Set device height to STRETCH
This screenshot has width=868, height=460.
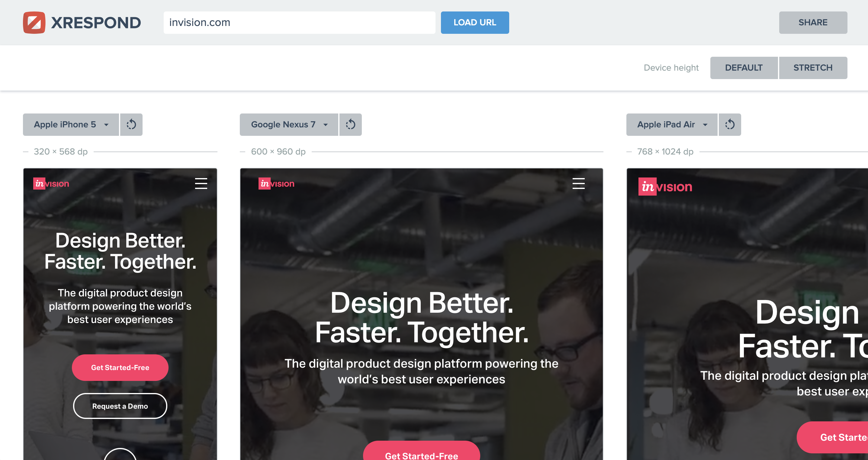click(x=813, y=68)
